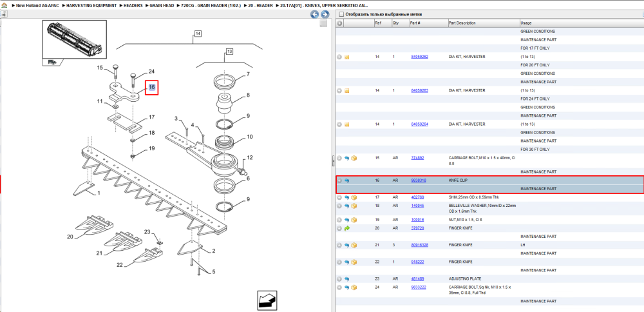Click the package box icon for part 80916328
This screenshot has height=312, width=644.
click(354, 245)
